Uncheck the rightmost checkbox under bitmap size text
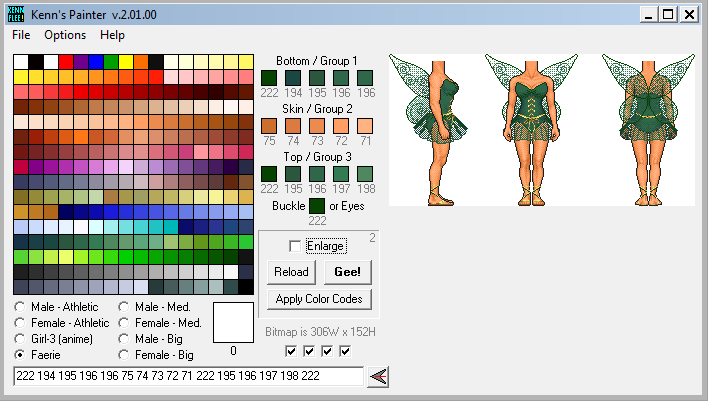The height and width of the screenshot is (401, 708). (x=345, y=351)
